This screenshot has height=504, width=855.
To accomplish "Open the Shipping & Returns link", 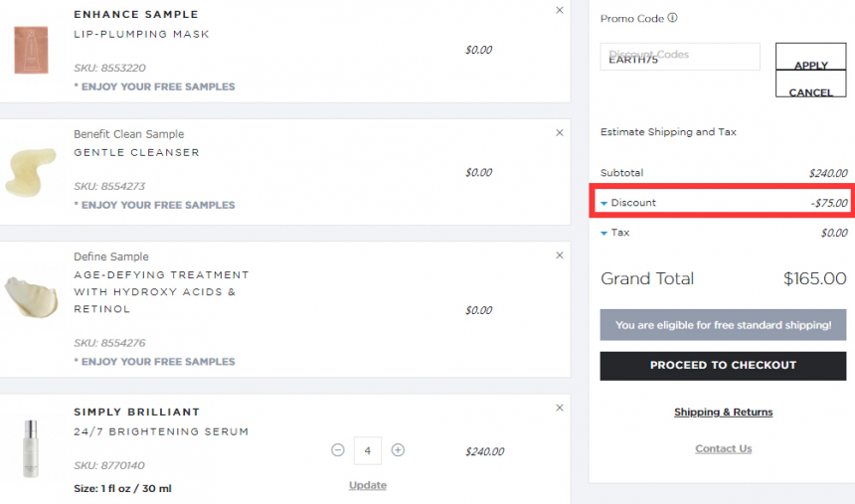I will point(723,413).
